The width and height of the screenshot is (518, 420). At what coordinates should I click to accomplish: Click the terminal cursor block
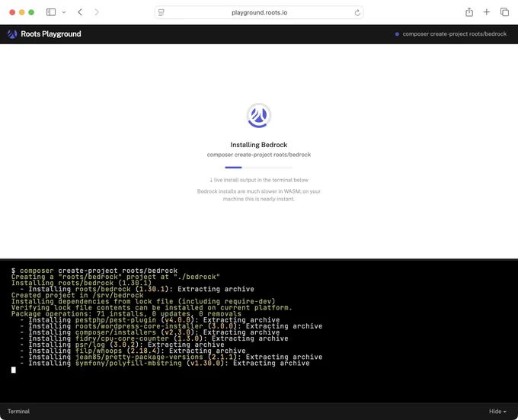point(14,370)
